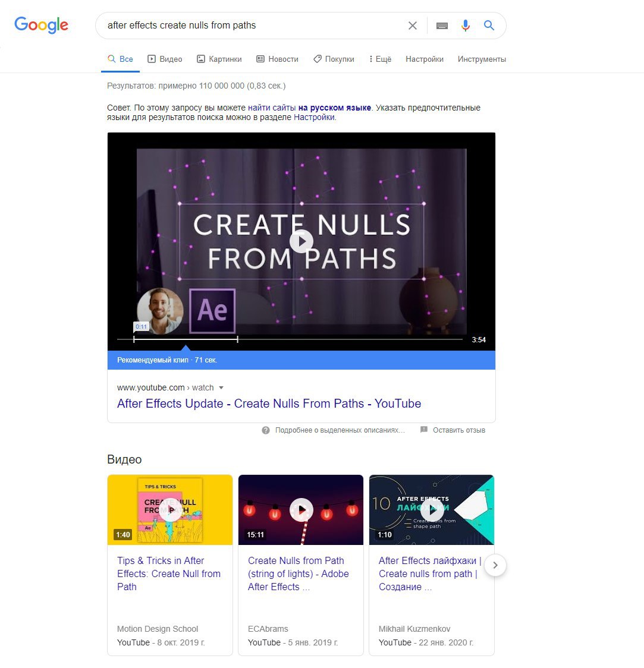Click the Mikhail Kuzmenkov channel name

[414, 629]
